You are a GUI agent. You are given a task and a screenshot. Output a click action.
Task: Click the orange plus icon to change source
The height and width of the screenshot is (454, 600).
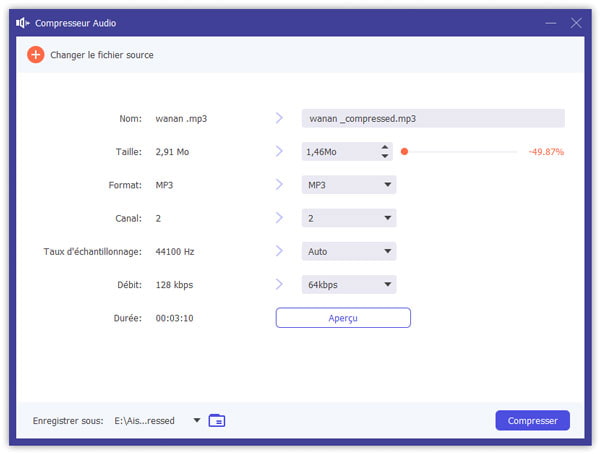point(35,55)
